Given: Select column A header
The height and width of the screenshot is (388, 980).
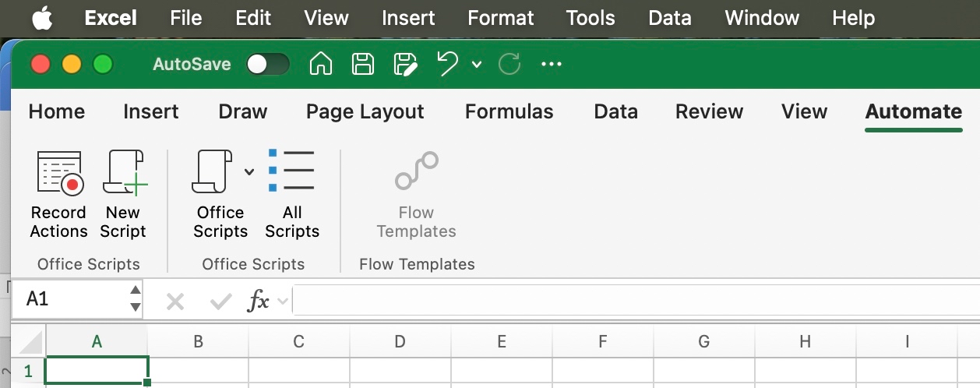Looking at the screenshot, I should coord(97,341).
